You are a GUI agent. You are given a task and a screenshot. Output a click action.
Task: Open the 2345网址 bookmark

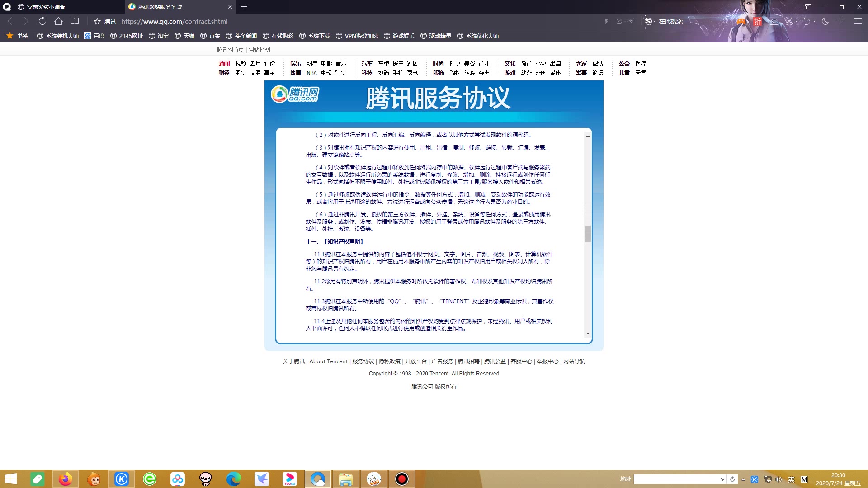[x=127, y=36]
